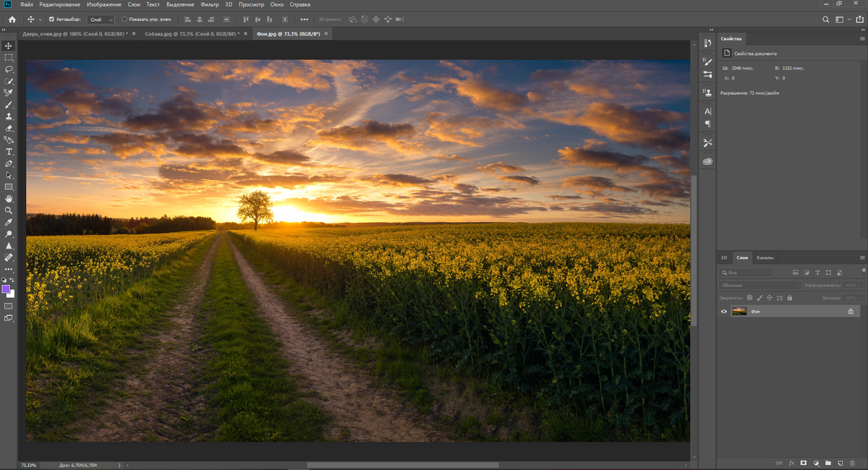
Task: Select the Eraser tool
Action: [9, 128]
